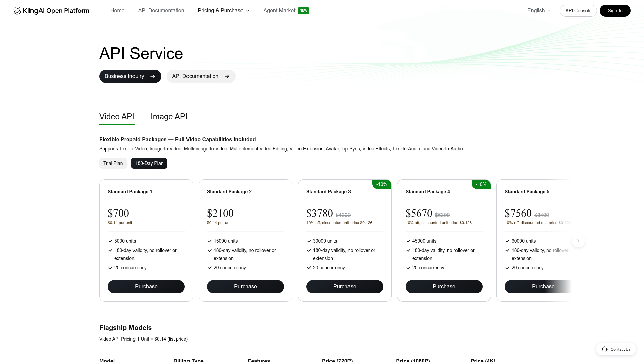Click the struck-through $6300 price
The height and width of the screenshot is (362, 644).
(442, 215)
